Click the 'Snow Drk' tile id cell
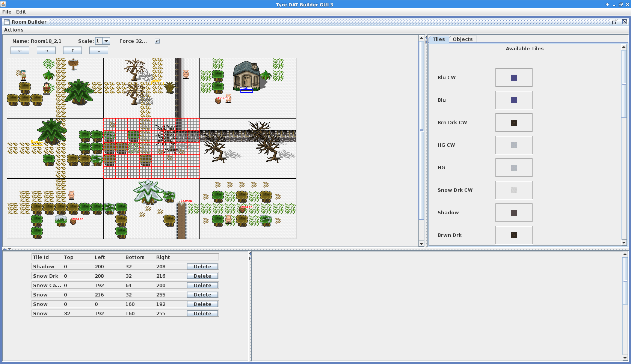Screen dimensions: 631x364 (45, 276)
